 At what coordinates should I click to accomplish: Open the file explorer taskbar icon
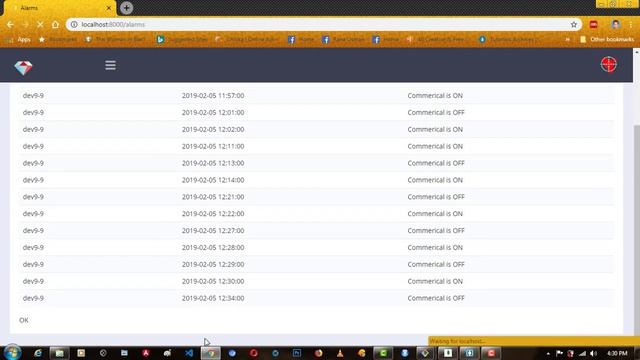[59, 353]
